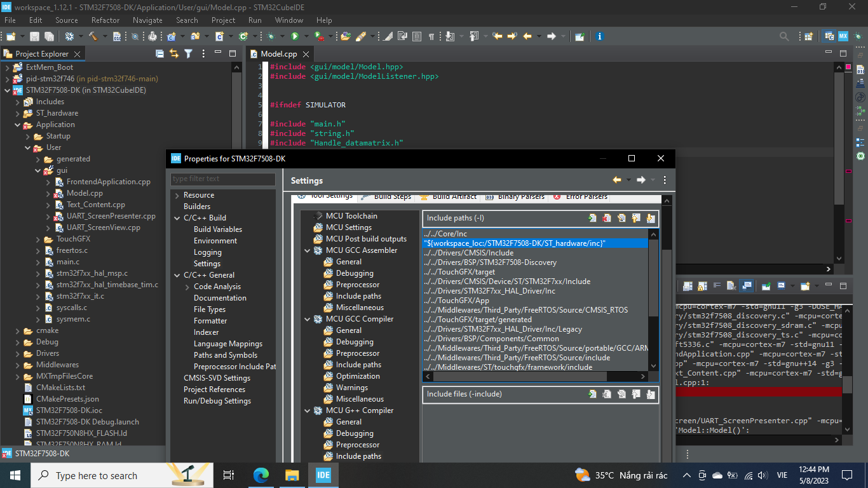This screenshot has width=868, height=488.
Task: Expand the Drivers folder in Project Explorer
Action: [18, 353]
